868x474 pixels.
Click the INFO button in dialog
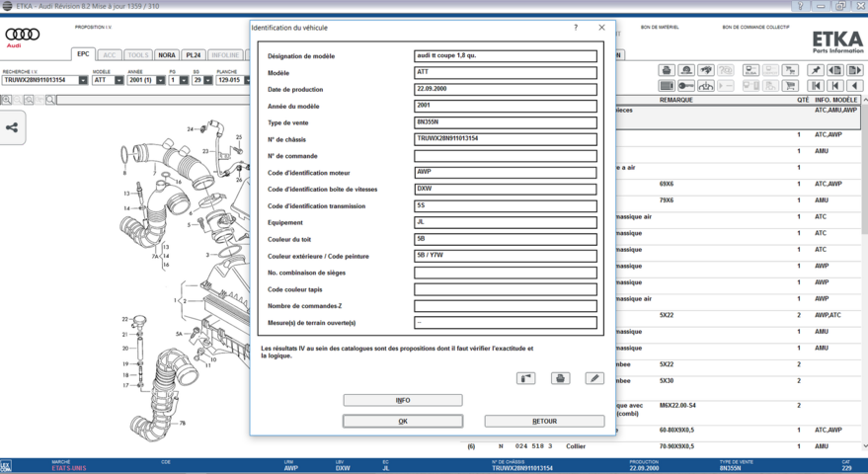tap(403, 400)
